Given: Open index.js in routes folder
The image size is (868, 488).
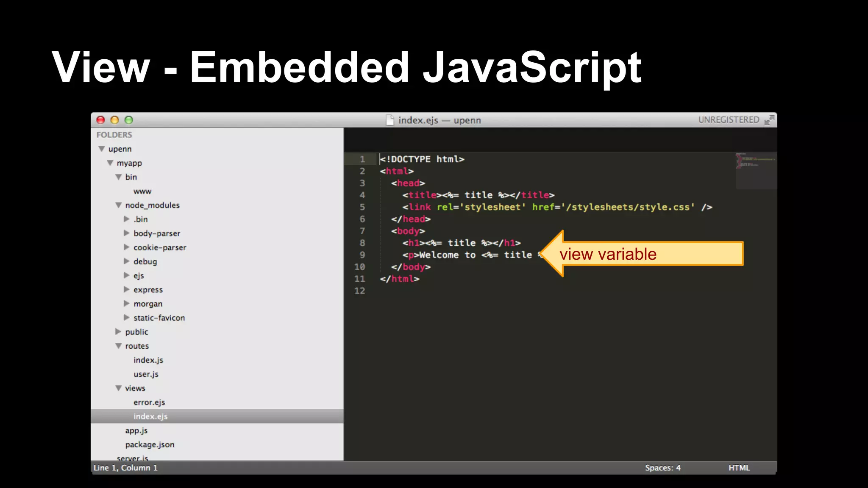Looking at the screenshot, I should 148,360.
